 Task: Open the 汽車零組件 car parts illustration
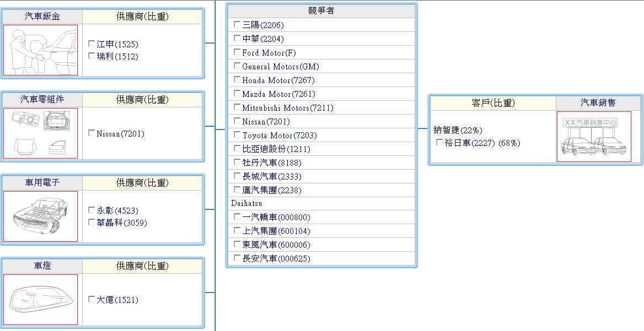click(41, 133)
